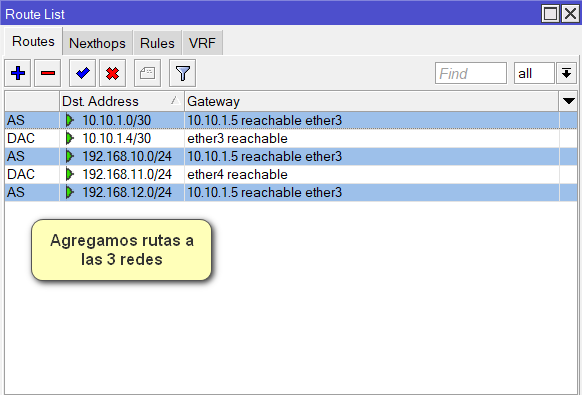Select the 192.168.10.0/24 route row

pos(291,156)
